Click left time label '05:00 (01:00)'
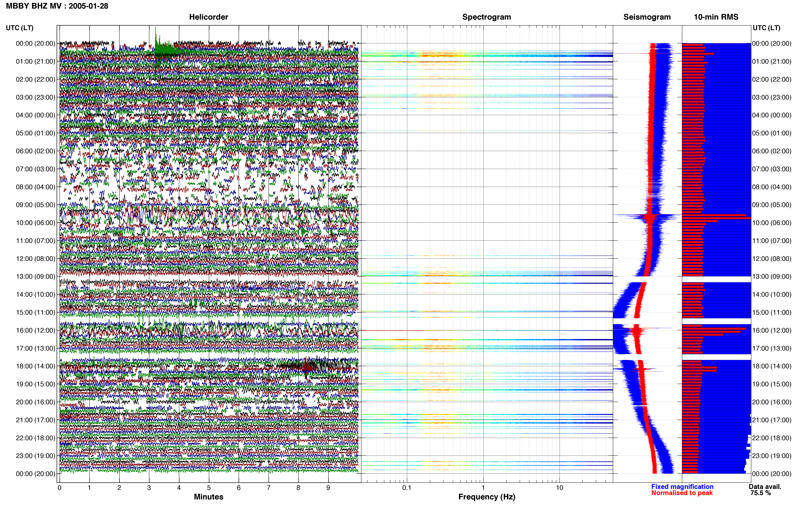 (x=36, y=133)
